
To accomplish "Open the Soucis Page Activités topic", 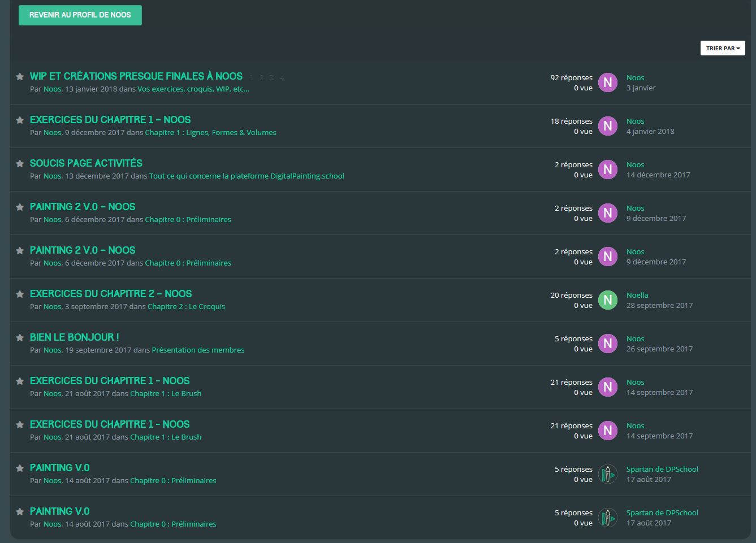I will [x=86, y=163].
